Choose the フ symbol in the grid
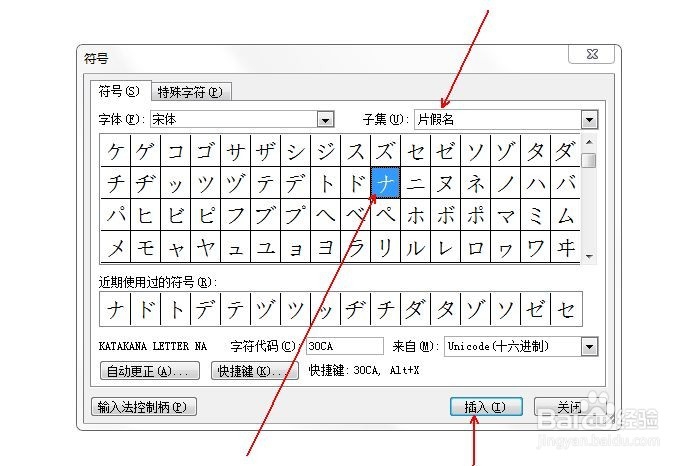 (235, 215)
